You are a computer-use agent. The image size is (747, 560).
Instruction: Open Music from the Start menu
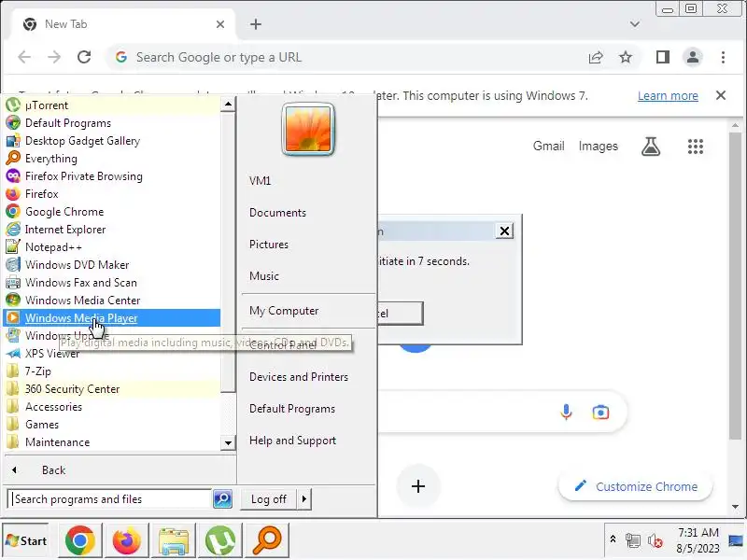click(264, 276)
